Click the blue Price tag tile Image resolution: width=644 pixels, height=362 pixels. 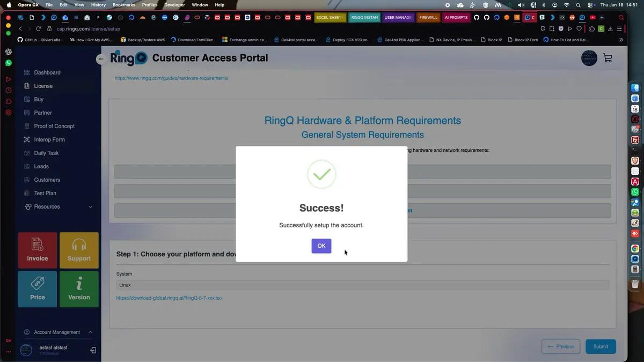[x=38, y=289]
